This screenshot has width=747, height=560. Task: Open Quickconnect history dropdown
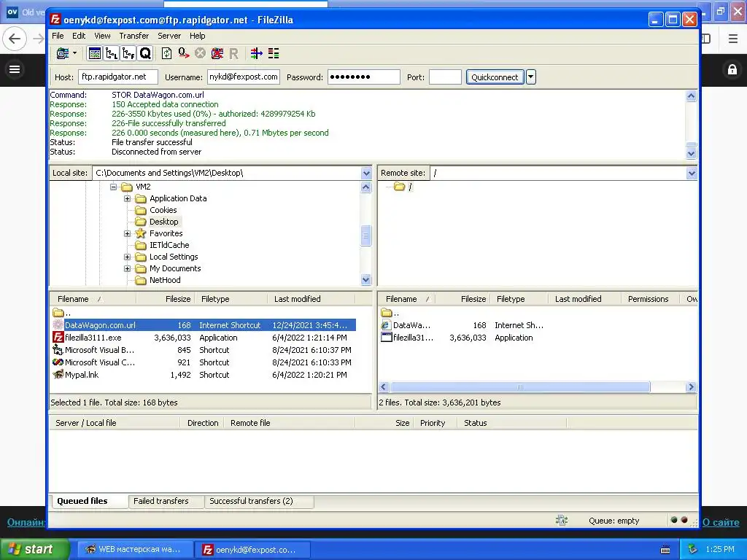(531, 77)
